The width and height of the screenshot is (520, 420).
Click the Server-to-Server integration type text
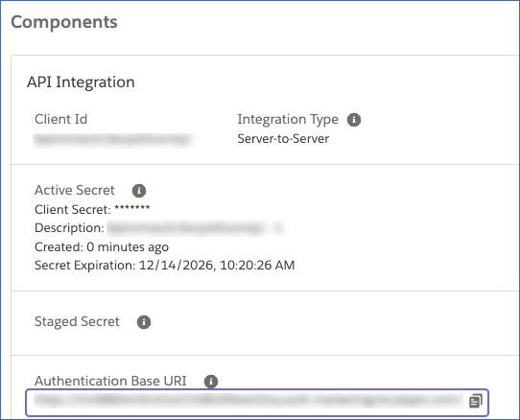[x=283, y=139]
